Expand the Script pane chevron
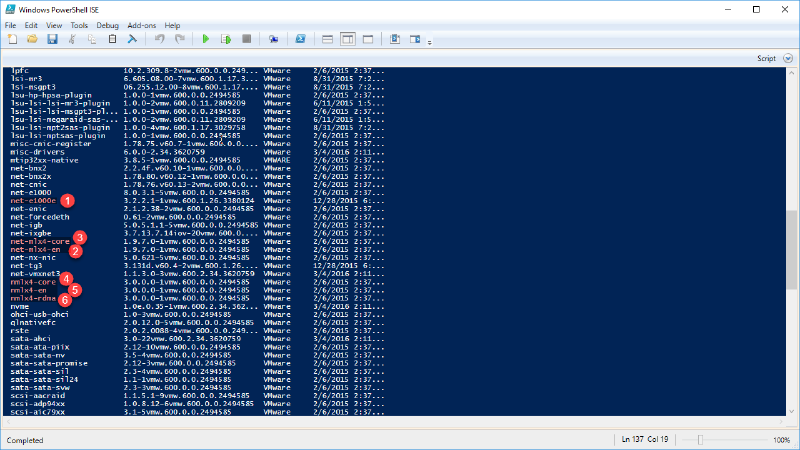 coord(788,58)
